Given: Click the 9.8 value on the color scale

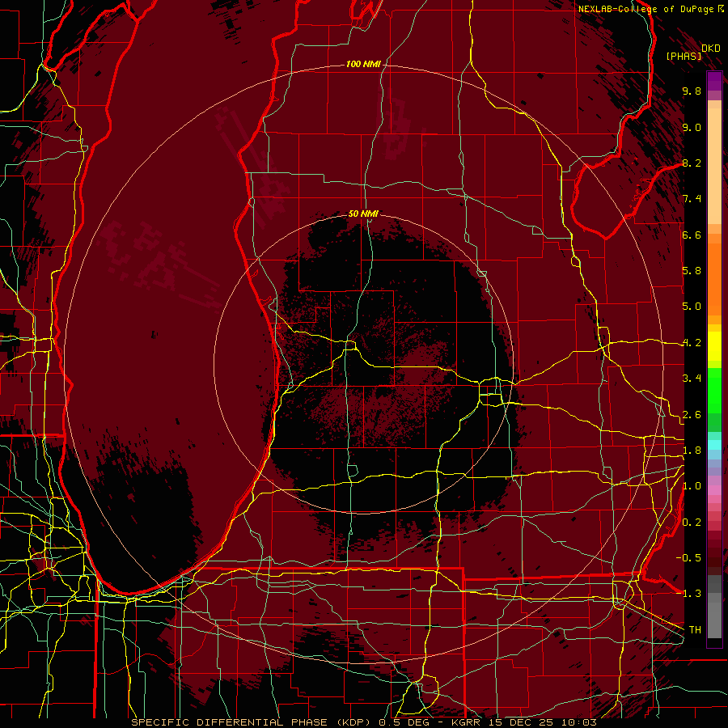Looking at the screenshot, I should [x=692, y=91].
